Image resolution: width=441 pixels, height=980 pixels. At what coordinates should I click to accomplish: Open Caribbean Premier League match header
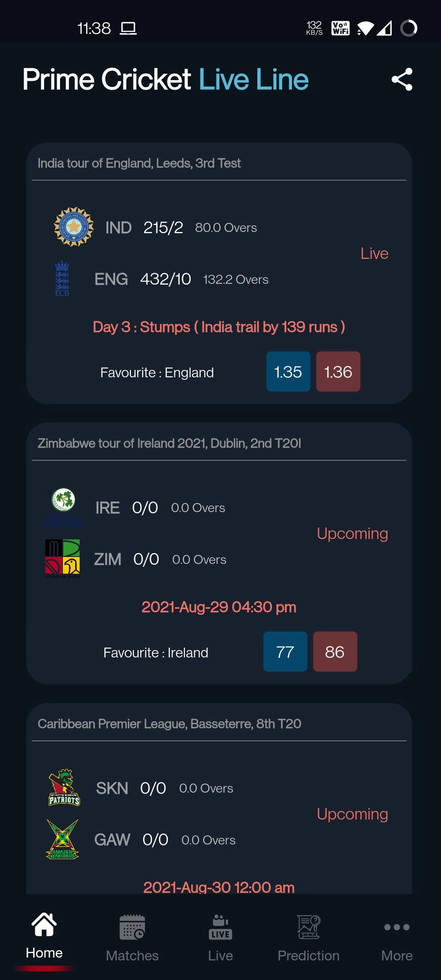pyautogui.click(x=169, y=724)
